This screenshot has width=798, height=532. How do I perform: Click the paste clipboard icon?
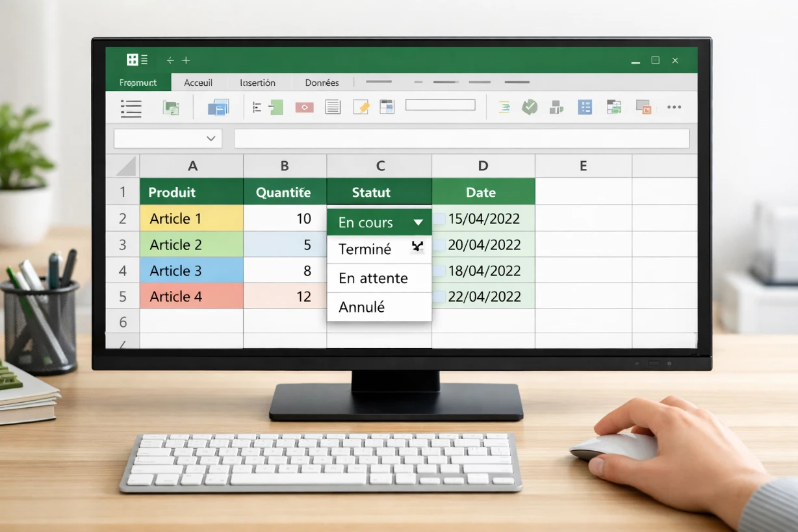click(172, 108)
